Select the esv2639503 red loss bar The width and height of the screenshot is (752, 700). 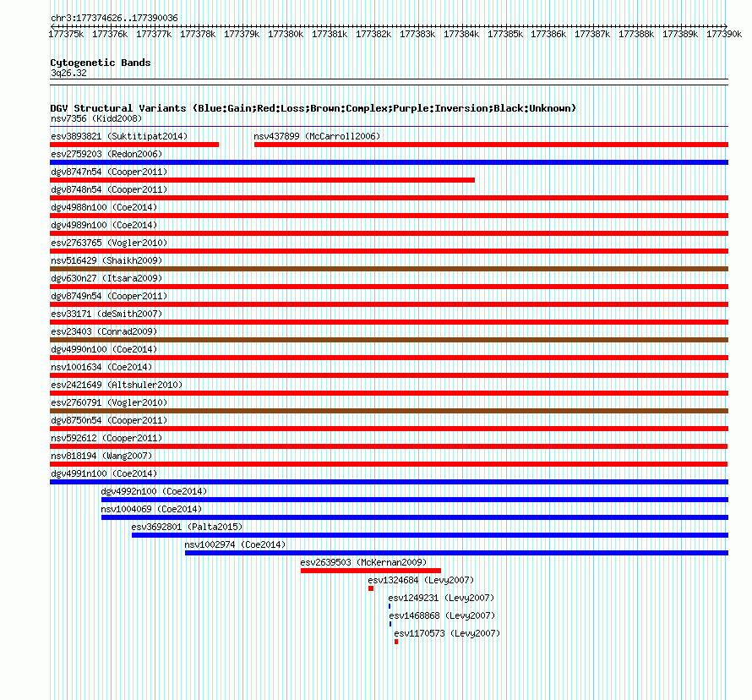click(x=371, y=571)
